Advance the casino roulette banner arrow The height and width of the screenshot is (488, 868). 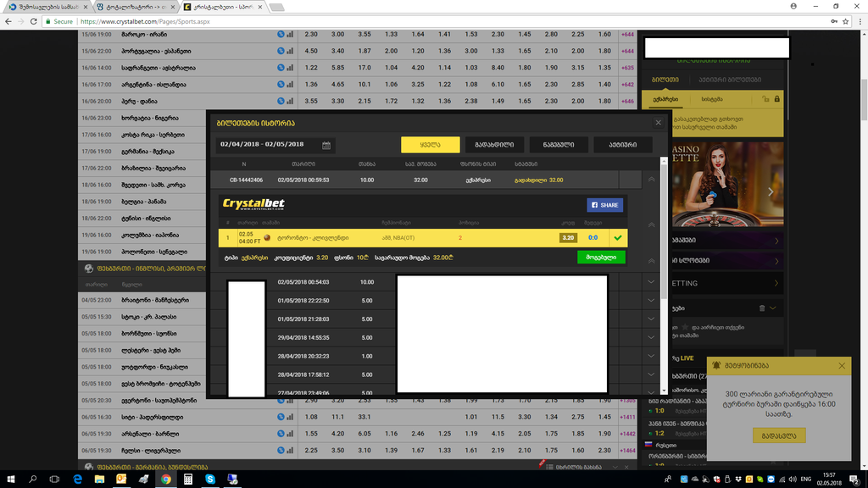(771, 192)
